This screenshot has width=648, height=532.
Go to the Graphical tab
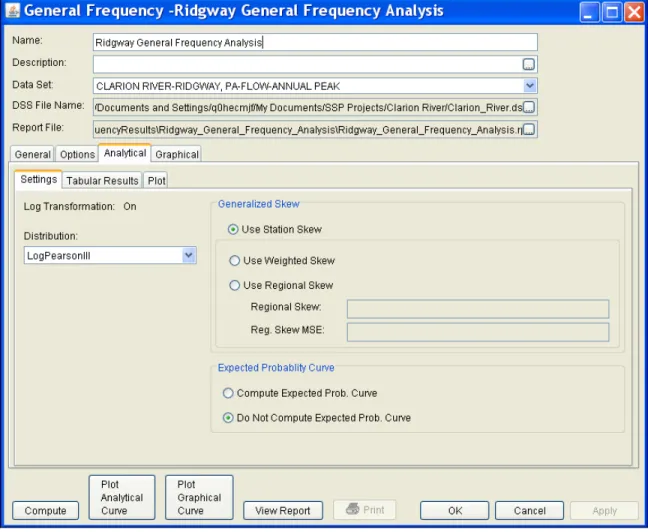[177, 154]
